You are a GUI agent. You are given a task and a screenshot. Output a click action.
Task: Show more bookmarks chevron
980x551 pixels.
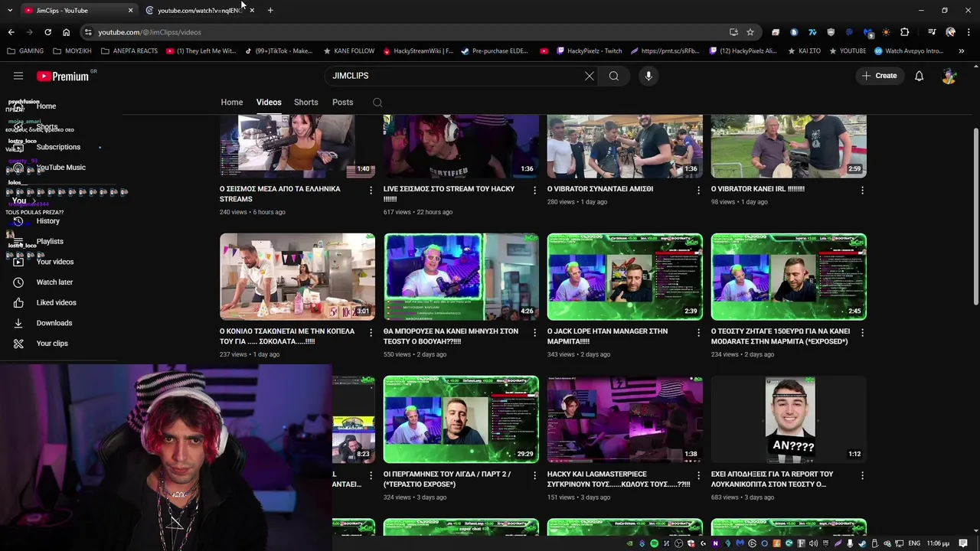(962, 51)
